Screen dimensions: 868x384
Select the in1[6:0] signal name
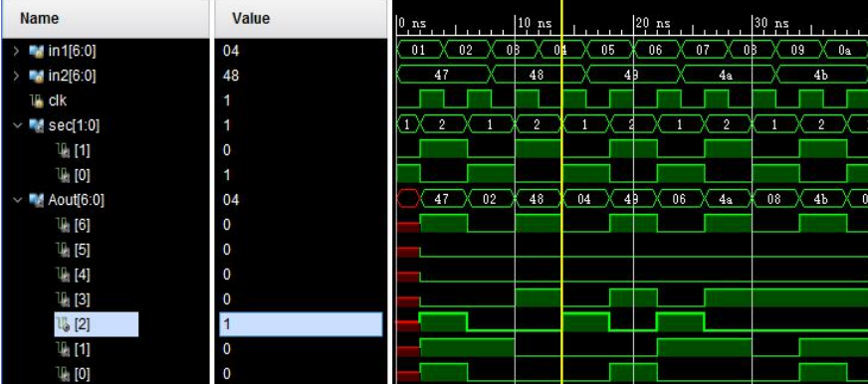coord(71,52)
